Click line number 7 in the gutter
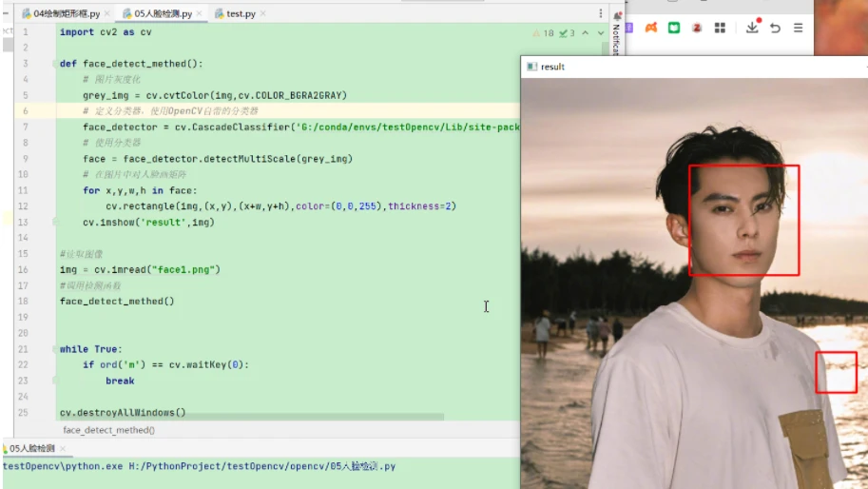The width and height of the screenshot is (868, 489). coord(25,127)
